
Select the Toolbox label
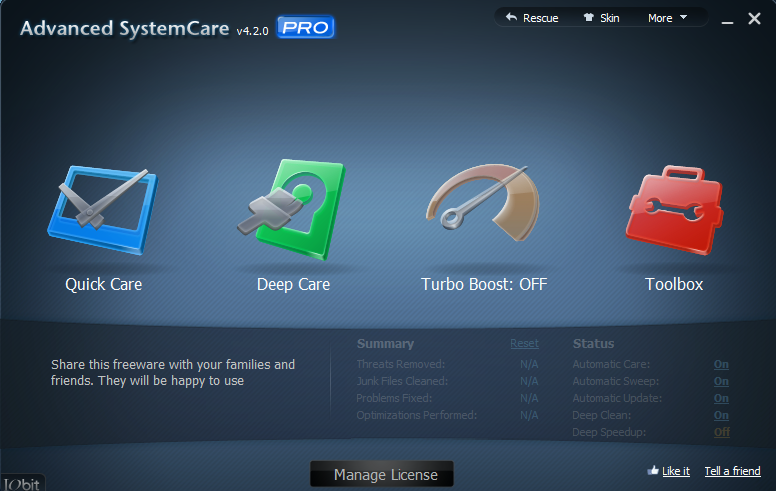[x=674, y=284]
